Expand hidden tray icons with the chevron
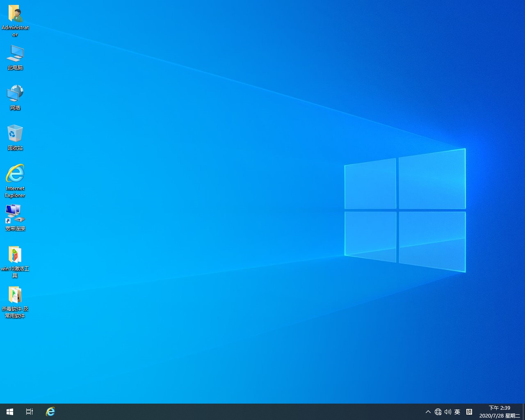525x420 pixels. point(428,411)
